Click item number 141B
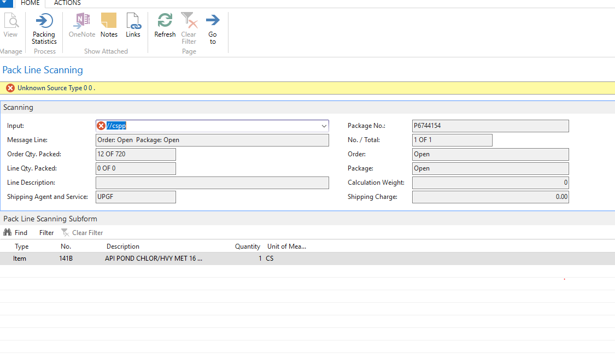 click(x=66, y=259)
